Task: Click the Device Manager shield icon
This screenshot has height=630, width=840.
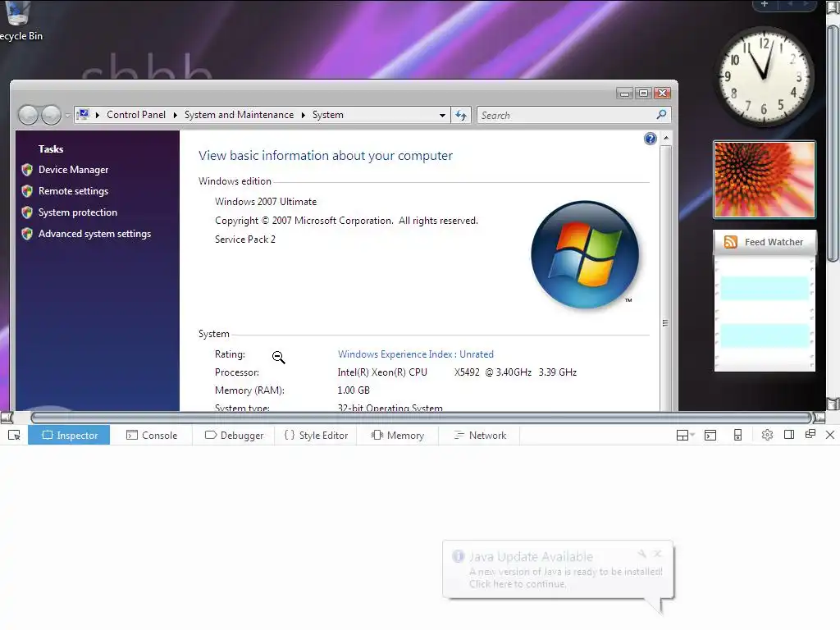Action: pos(27,170)
